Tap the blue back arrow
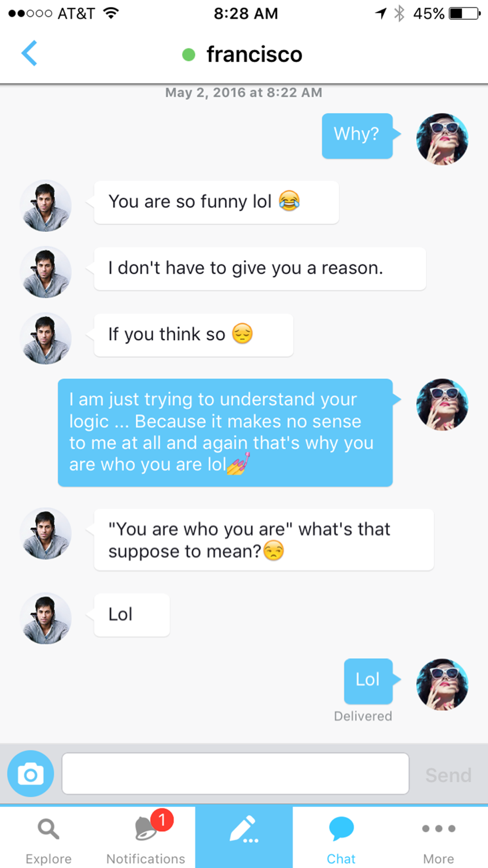The height and width of the screenshot is (868, 488). click(x=29, y=53)
